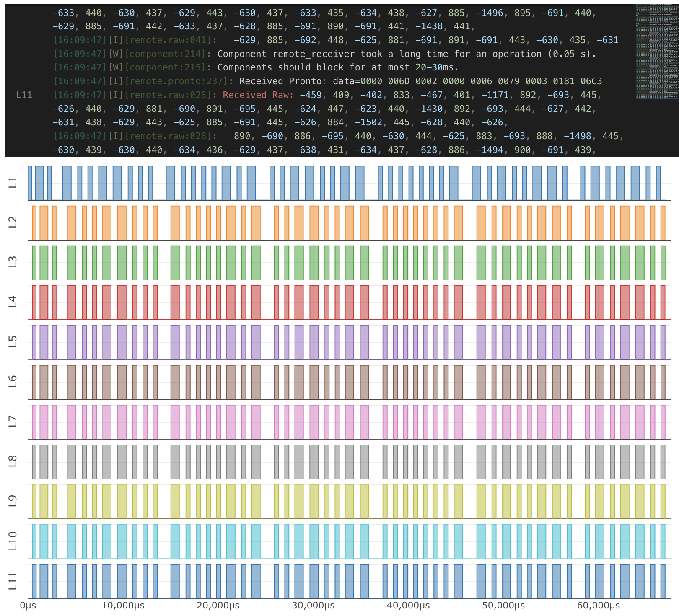Click the L8 chart row label
Screen dimensions: 679x616
pos(13,461)
